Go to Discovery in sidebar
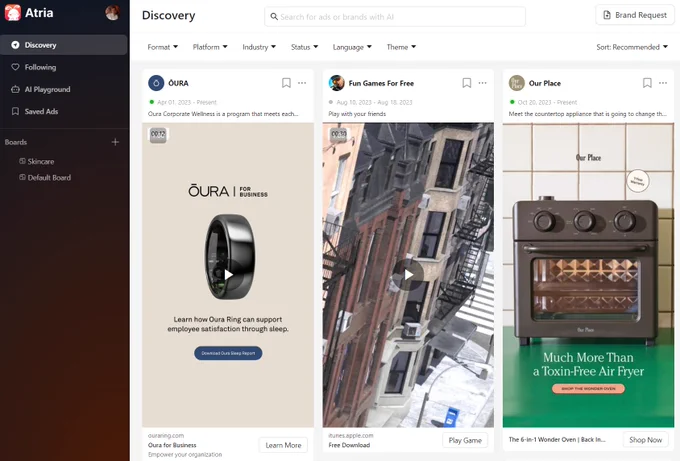This screenshot has height=461, width=680. (x=64, y=45)
